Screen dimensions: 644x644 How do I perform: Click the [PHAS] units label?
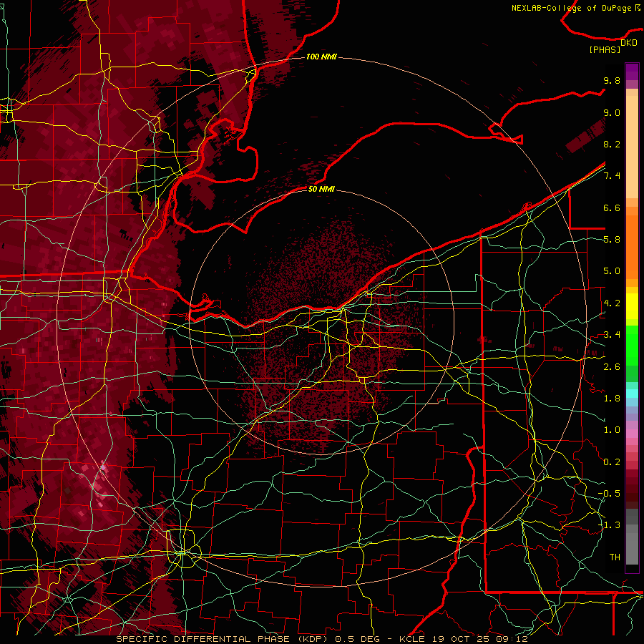(x=605, y=50)
